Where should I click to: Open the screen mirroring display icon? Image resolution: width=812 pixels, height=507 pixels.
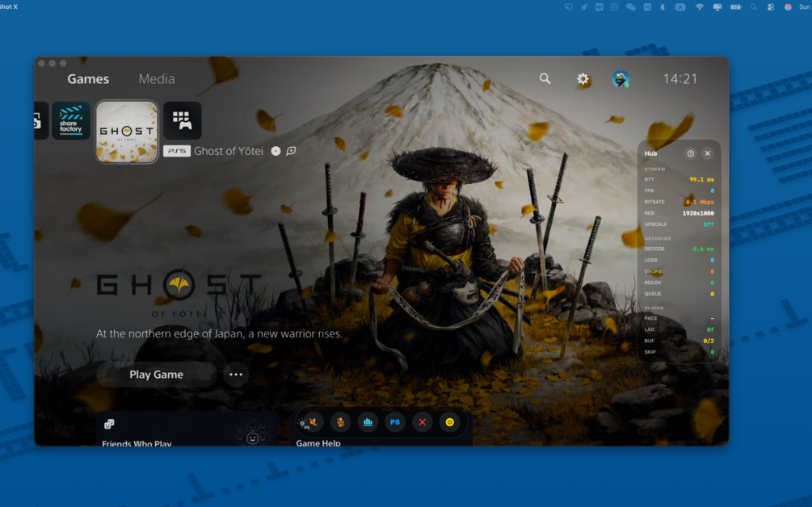(717, 7)
